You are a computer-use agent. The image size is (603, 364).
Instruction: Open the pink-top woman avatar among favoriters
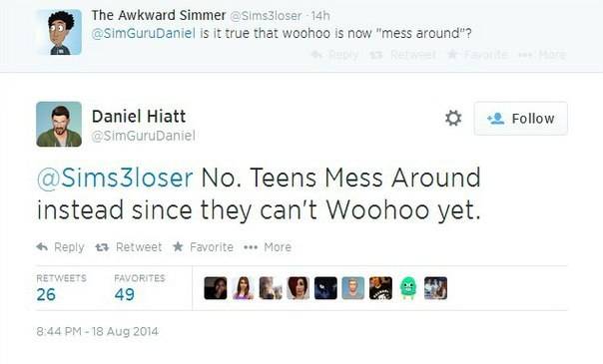pos(243,288)
